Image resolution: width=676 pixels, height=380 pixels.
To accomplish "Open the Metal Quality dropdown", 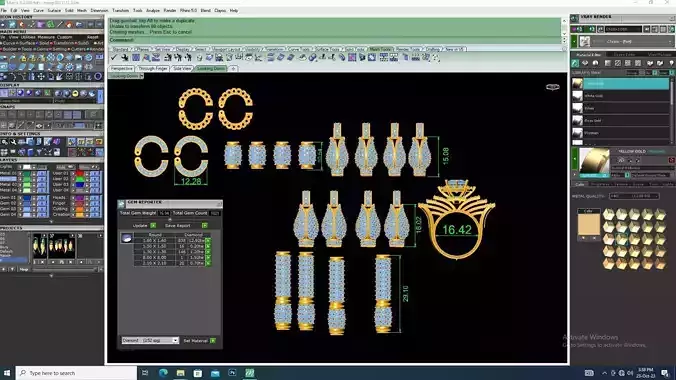I will point(634,196).
